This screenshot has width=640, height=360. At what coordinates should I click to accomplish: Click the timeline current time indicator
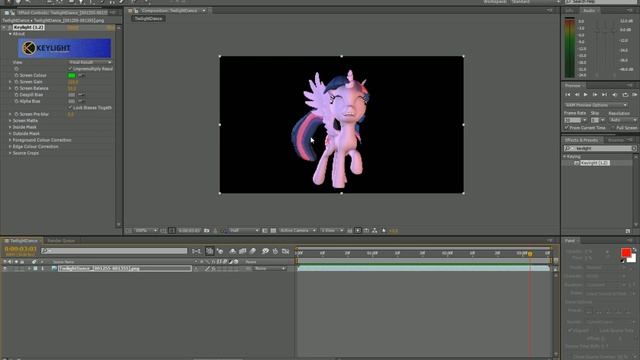point(530,254)
